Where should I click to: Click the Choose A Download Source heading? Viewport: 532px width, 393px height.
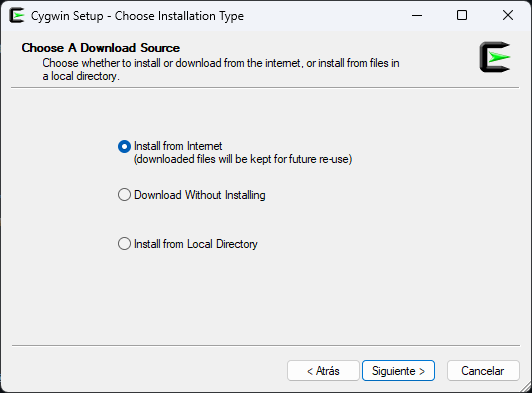(101, 48)
